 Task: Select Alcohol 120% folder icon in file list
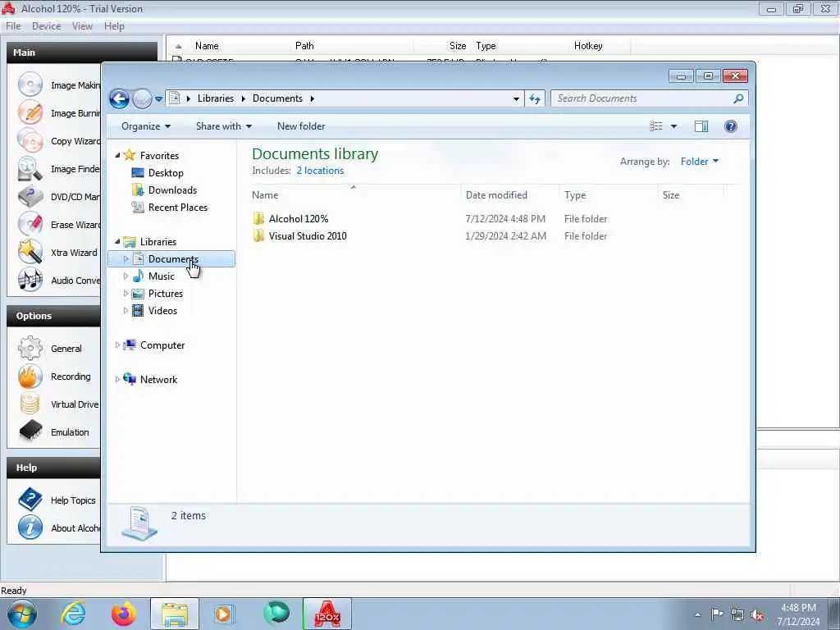coord(258,218)
